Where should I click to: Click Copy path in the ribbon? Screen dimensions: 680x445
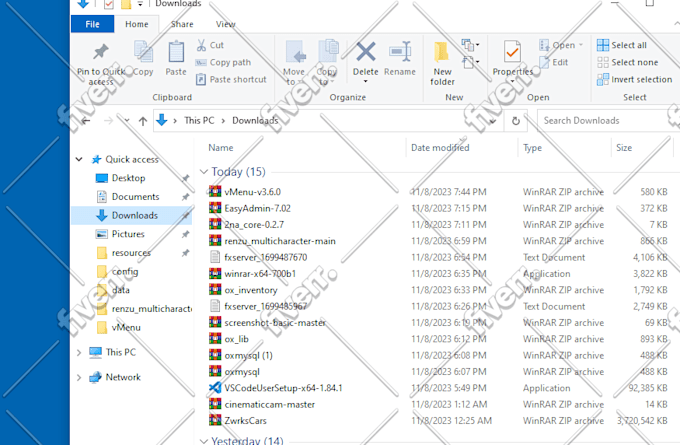223,62
